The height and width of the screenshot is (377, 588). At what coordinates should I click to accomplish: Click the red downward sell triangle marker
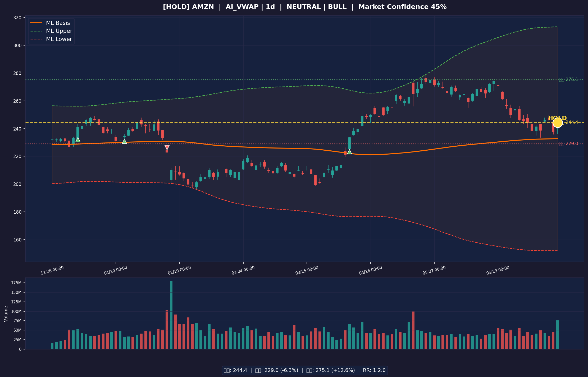click(x=167, y=147)
